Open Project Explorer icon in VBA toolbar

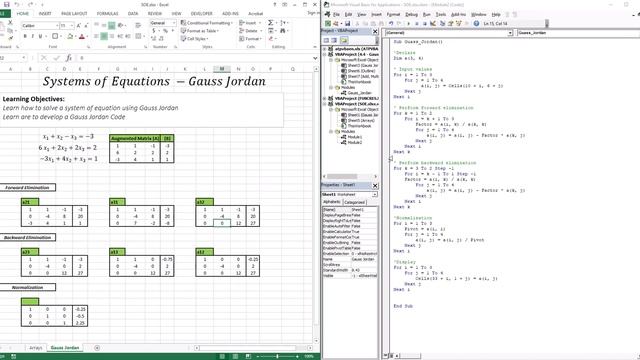click(x=442, y=24)
